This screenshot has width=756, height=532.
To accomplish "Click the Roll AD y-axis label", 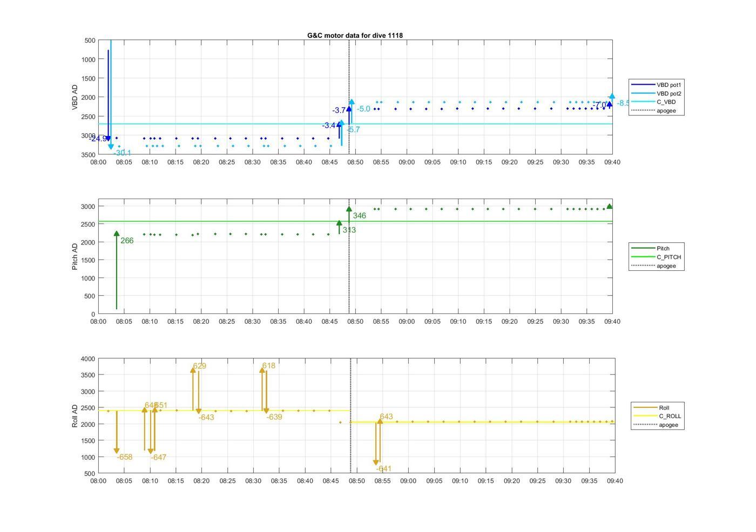I will coord(75,415).
